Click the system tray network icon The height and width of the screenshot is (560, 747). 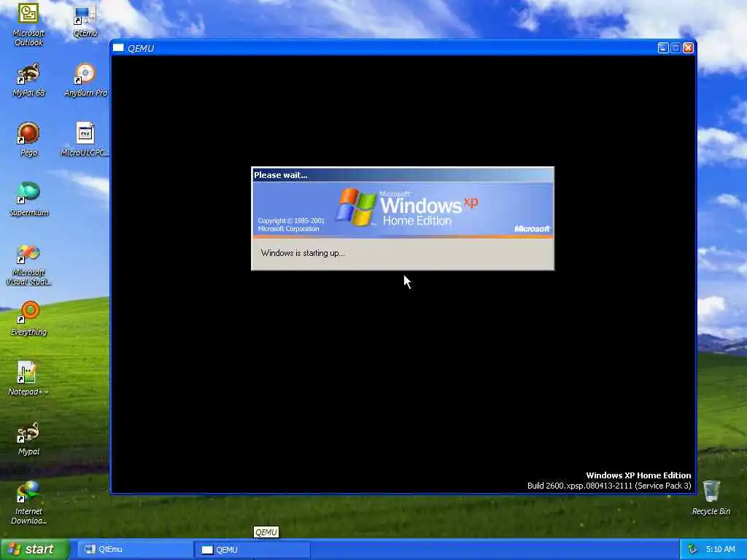692,550
